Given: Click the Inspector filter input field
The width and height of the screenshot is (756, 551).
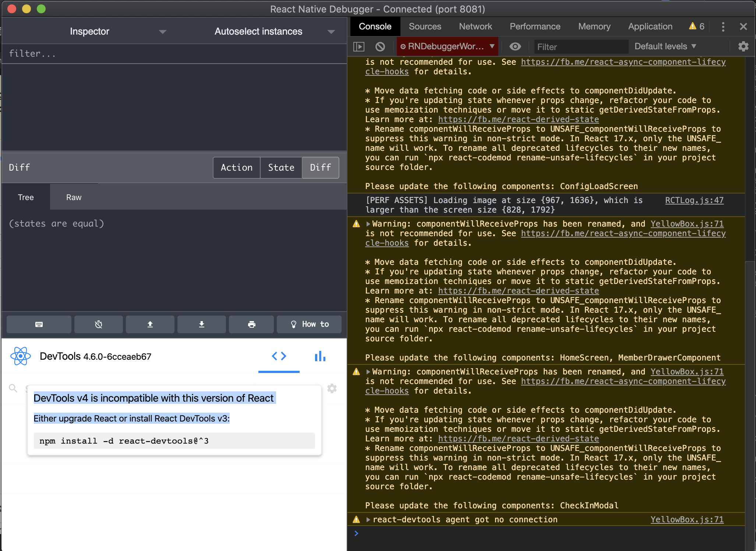Looking at the screenshot, I should coord(174,54).
